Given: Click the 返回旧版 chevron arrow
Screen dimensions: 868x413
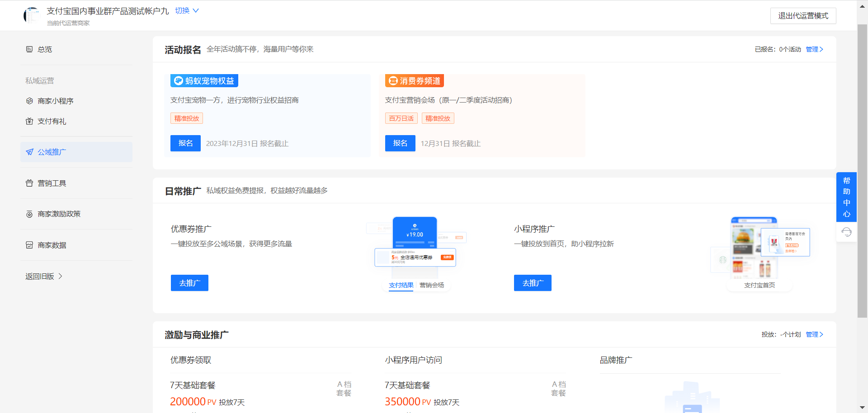Looking at the screenshot, I should pos(61,276).
